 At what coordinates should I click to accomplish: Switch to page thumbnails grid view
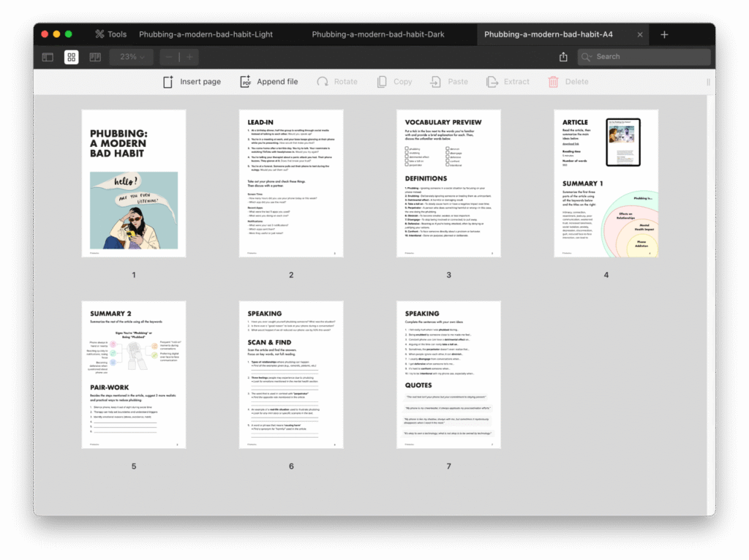72,57
